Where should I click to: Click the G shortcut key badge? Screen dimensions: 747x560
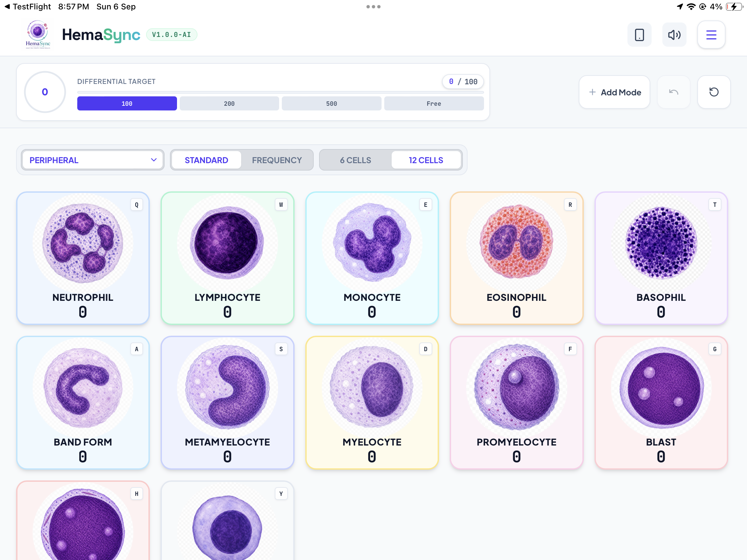click(714, 349)
